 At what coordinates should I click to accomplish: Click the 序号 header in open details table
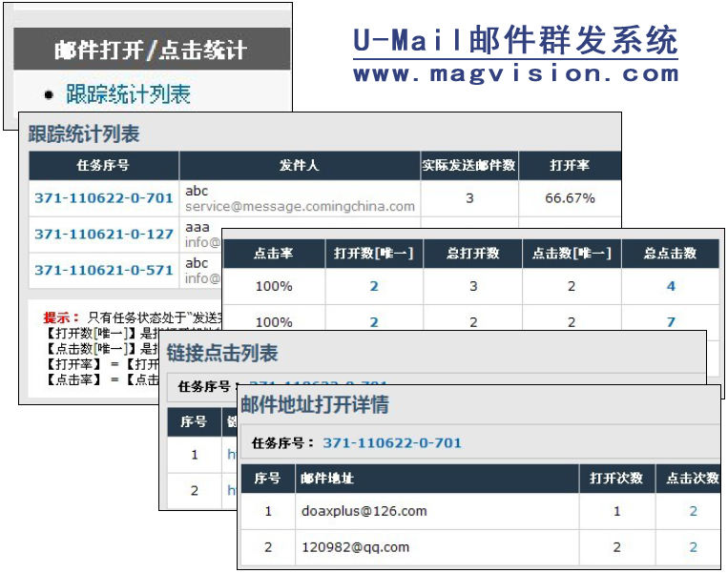tap(267, 479)
